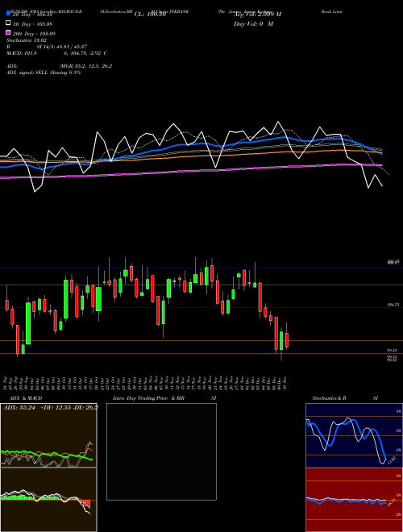Open the empty intraday trading price panel
The width and height of the screenshot is (403, 532).
(161, 451)
